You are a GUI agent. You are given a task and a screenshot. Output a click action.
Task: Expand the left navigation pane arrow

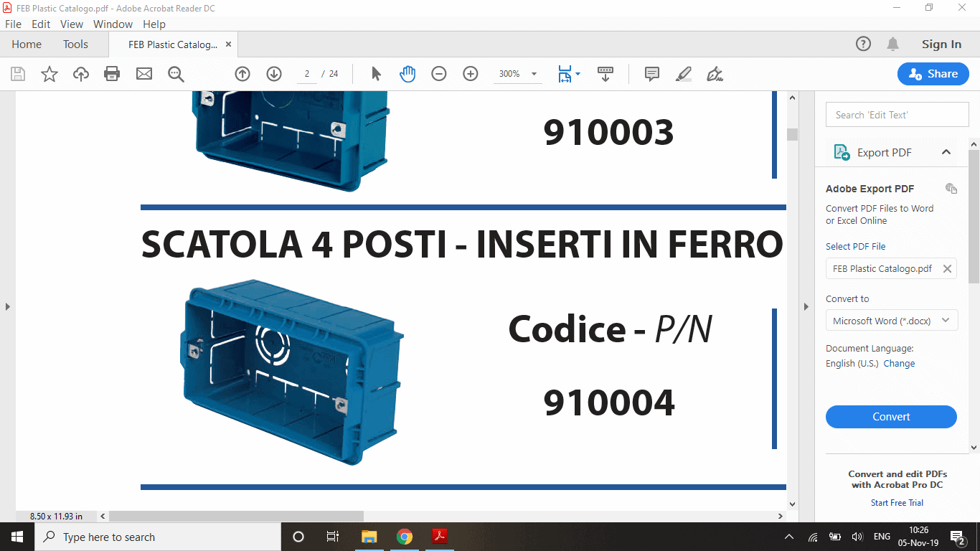8,306
